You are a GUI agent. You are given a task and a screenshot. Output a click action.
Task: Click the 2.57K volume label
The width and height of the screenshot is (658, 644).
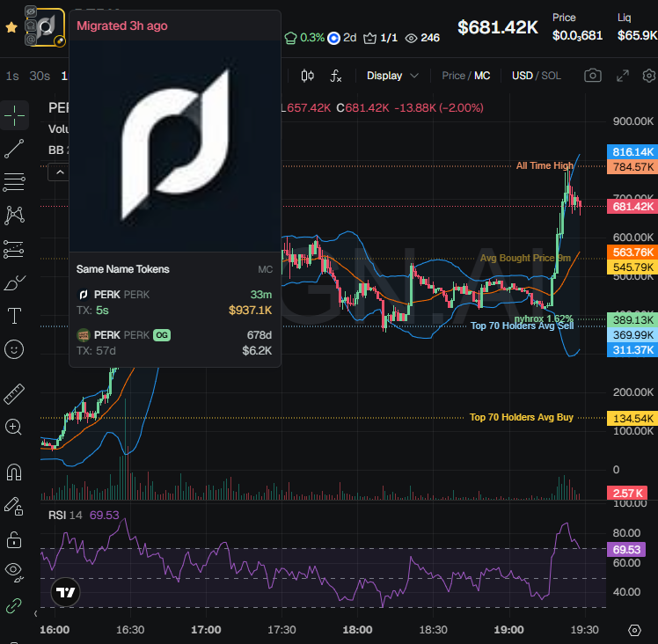pos(628,493)
